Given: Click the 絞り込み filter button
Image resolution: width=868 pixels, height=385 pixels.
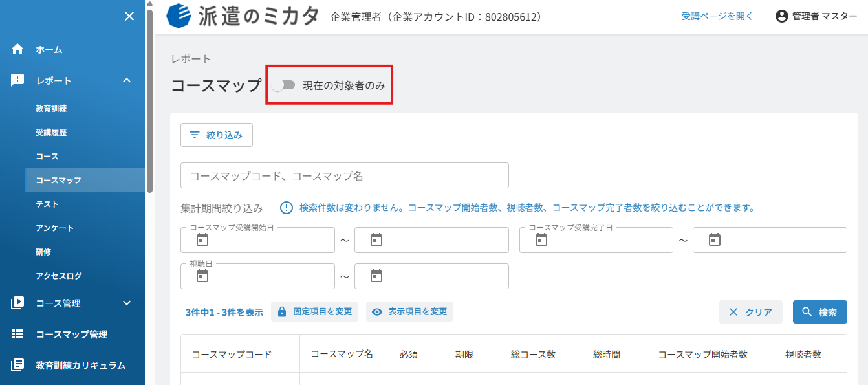Looking at the screenshot, I should coord(217,135).
